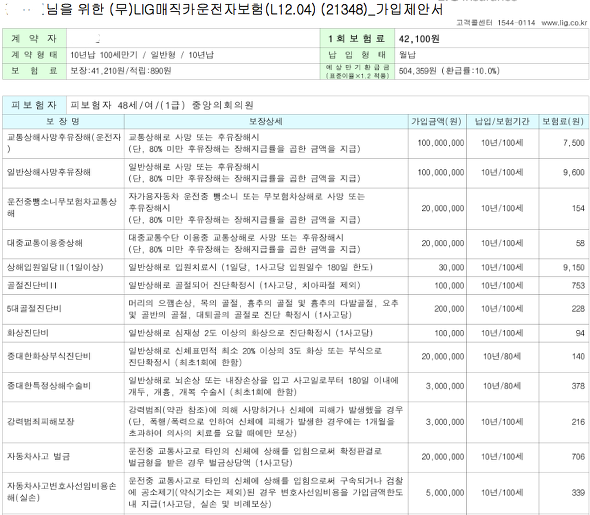590x515 pixels.
Task: Click the 216 premium for 강력범죄피해보장
Action: 578,422
